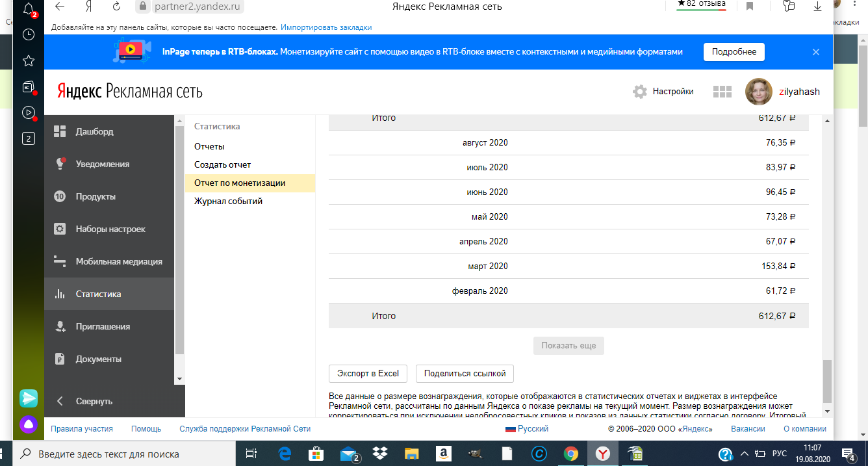Change language via Русский selector
Screen dimensions: 868x466
tap(527, 429)
